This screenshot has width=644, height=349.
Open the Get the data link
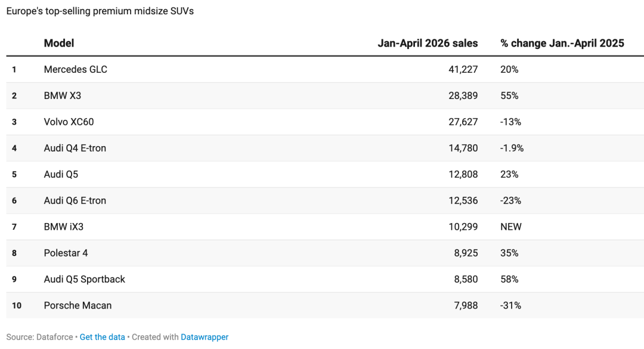(103, 337)
